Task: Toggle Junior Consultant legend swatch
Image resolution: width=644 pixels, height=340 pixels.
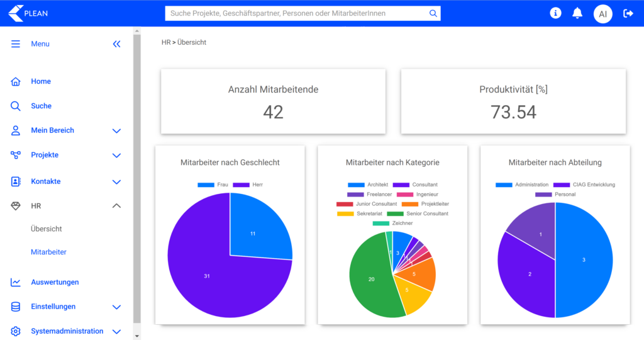Action: 345,205
